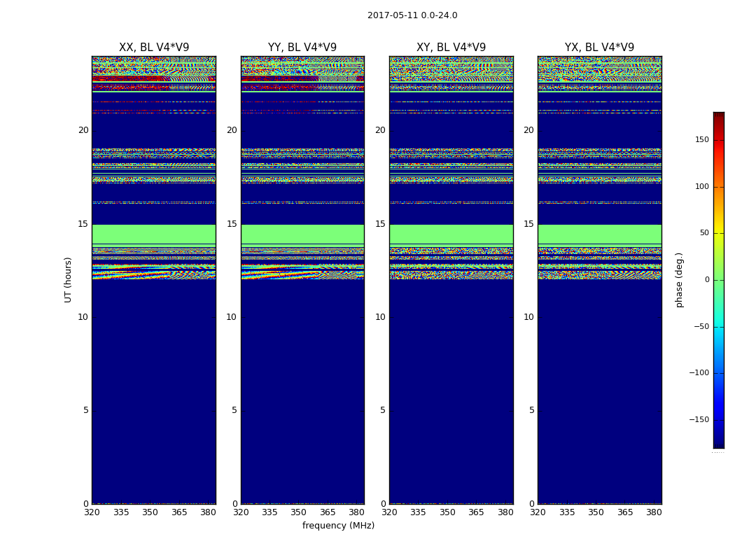Select the XX, BL V4*V9 subplot title

click(x=154, y=48)
